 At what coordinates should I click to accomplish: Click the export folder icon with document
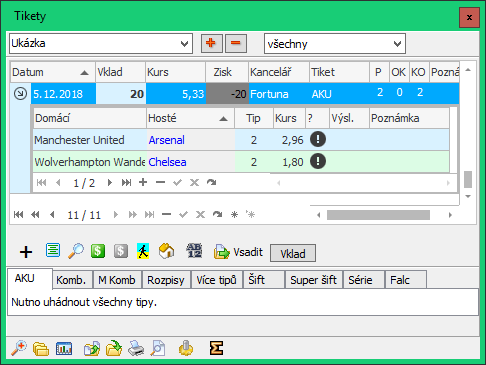(92, 349)
